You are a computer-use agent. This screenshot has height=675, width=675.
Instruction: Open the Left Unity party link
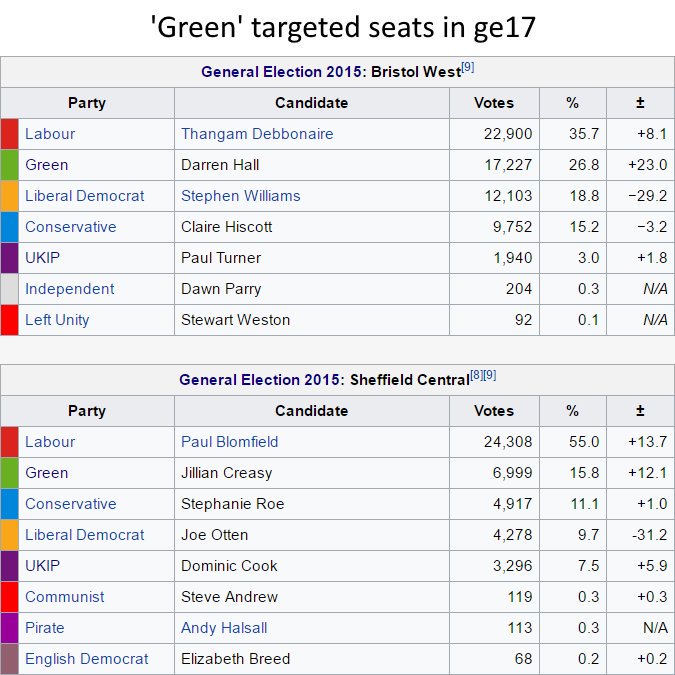(57, 320)
